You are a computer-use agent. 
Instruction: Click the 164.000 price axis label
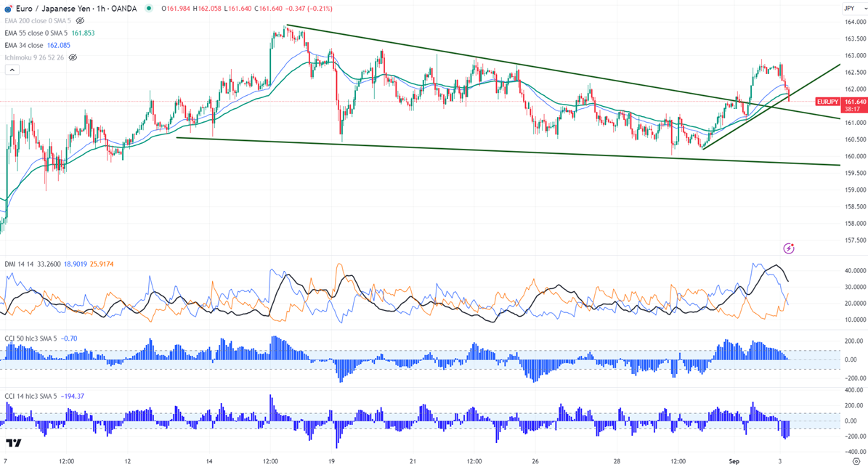click(855, 22)
